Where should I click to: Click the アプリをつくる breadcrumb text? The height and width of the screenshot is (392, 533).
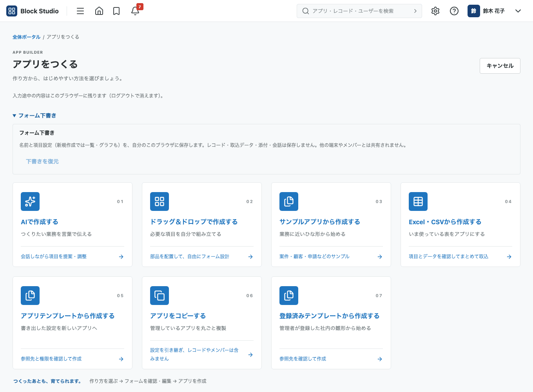(x=63, y=37)
